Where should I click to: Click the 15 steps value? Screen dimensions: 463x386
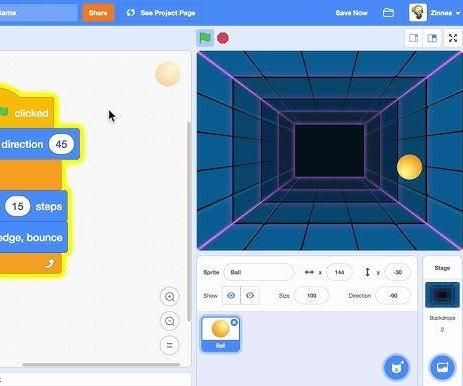pos(17,206)
